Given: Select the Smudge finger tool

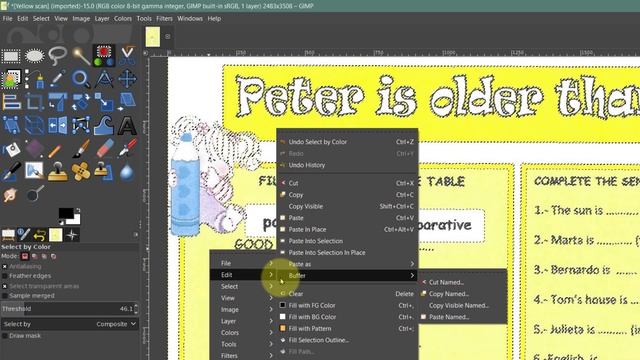Looking at the screenshot, I should point(11,195).
